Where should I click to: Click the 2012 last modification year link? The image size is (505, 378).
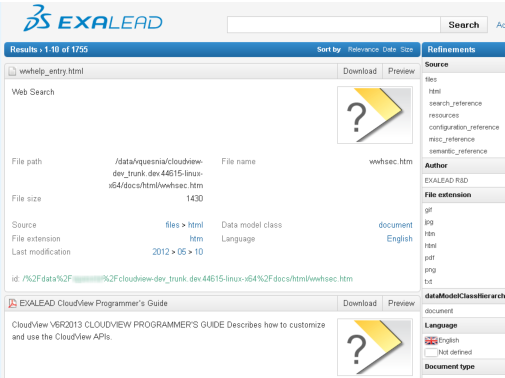click(161, 252)
